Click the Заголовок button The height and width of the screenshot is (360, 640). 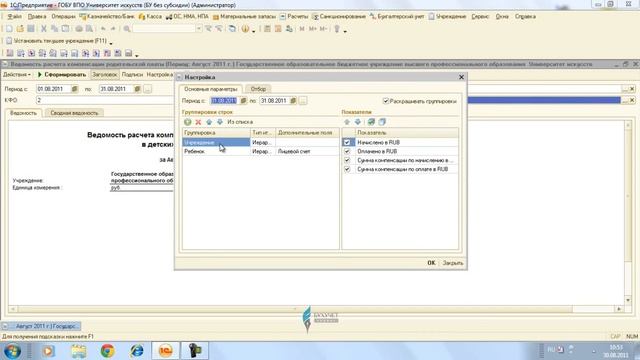104,75
